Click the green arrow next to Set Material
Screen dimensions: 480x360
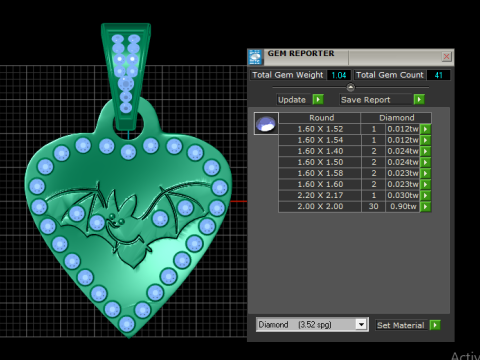(435, 325)
